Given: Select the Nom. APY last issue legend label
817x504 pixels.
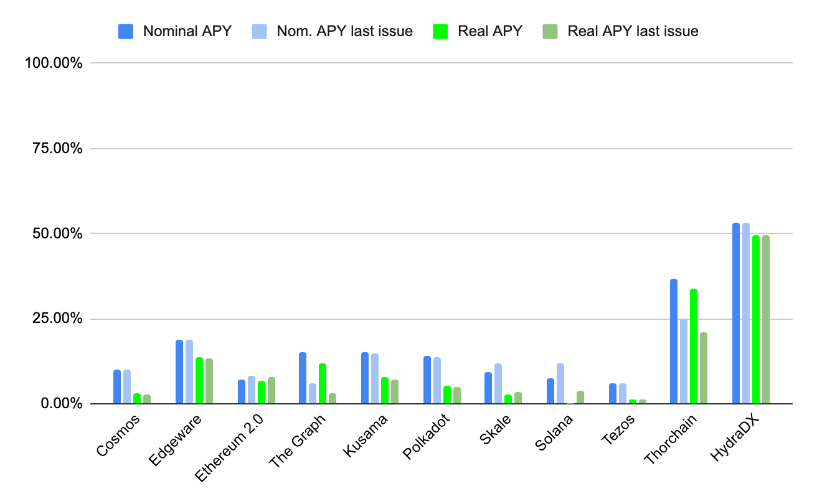Looking at the screenshot, I should (x=344, y=31).
